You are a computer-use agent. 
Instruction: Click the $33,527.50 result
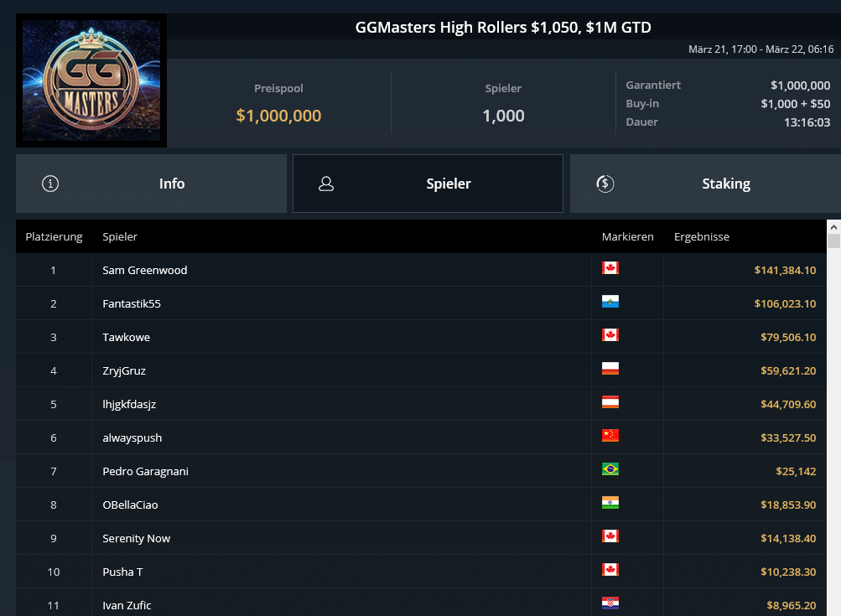pyautogui.click(x=788, y=437)
